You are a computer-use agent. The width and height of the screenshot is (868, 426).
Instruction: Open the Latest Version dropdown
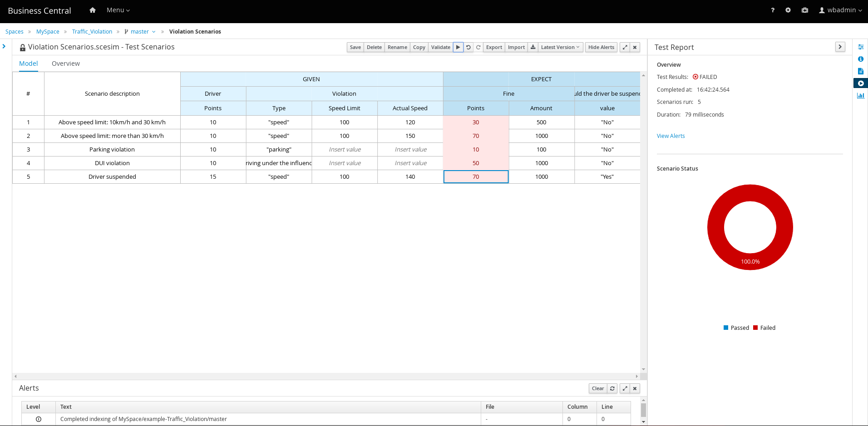tap(561, 47)
